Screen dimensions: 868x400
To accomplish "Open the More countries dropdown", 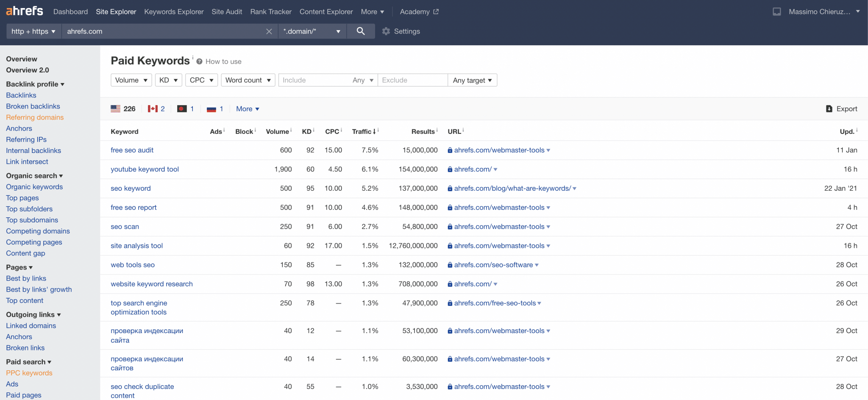I will 248,109.
